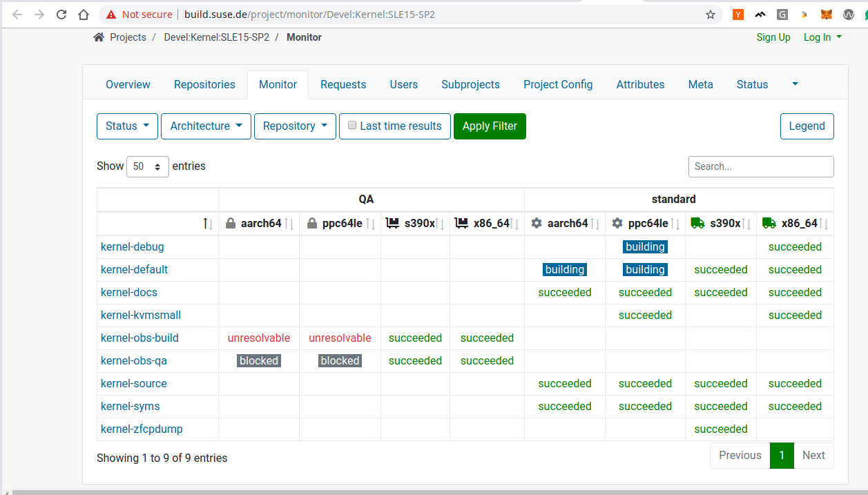Click building status for kernel-debug ppc64le
The width and height of the screenshot is (868, 495).
pyautogui.click(x=645, y=247)
